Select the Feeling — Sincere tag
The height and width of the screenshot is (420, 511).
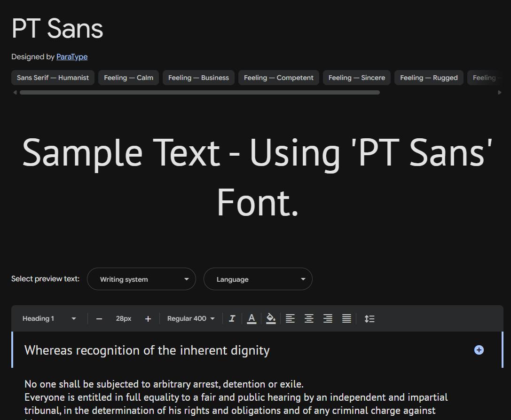(357, 78)
